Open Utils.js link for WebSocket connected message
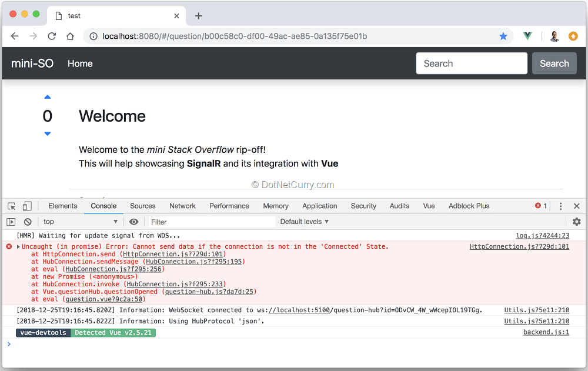 (537, 310)
